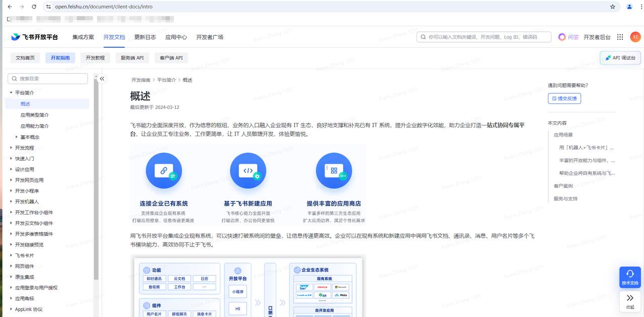Reload the page with refresh icon
The image size is (644, 317).
point(34,7)
